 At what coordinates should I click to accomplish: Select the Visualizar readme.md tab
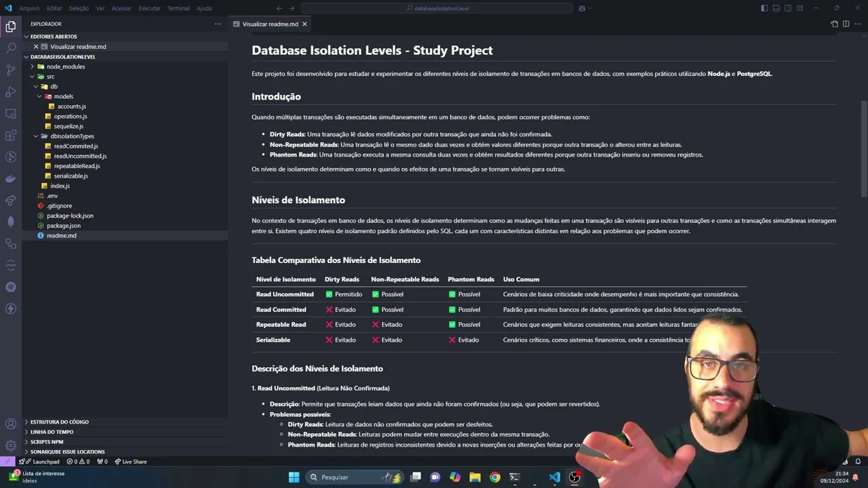271,24
